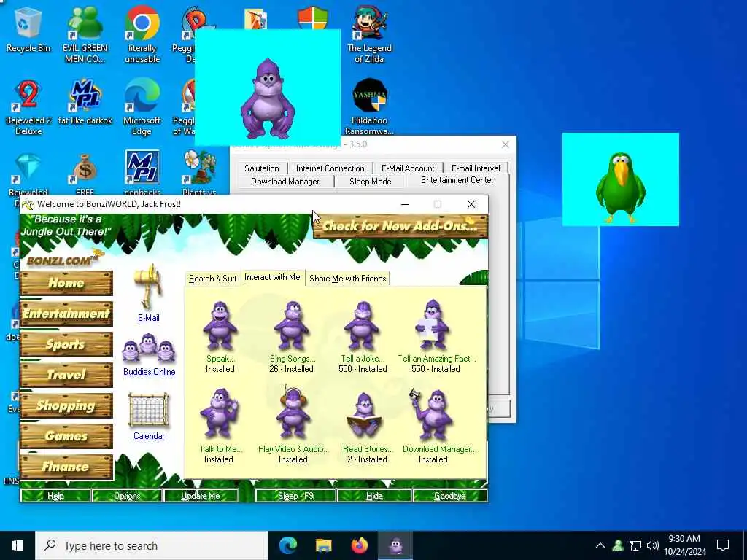Select the Microsoft Edge desktop shortcut

(x=142, y=107)
